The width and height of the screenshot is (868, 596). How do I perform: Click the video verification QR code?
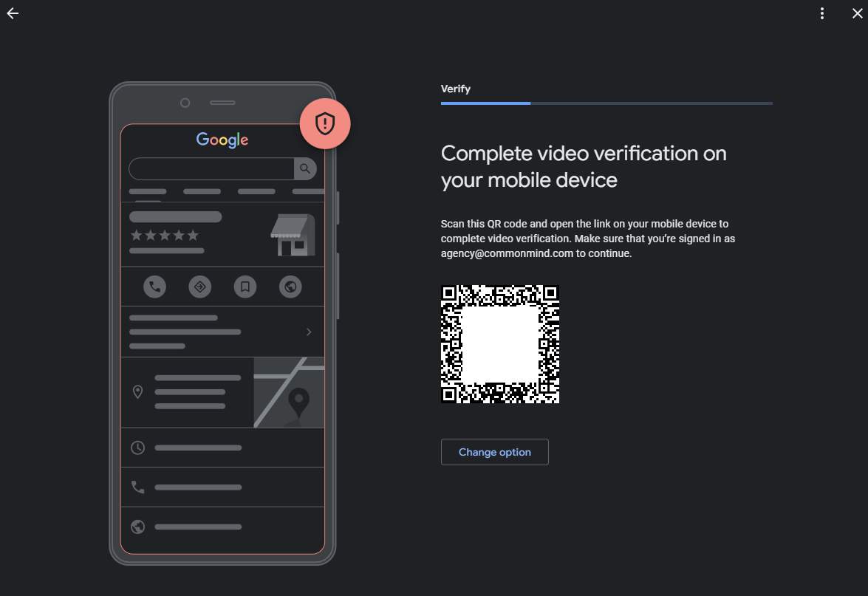coord(500,344)
